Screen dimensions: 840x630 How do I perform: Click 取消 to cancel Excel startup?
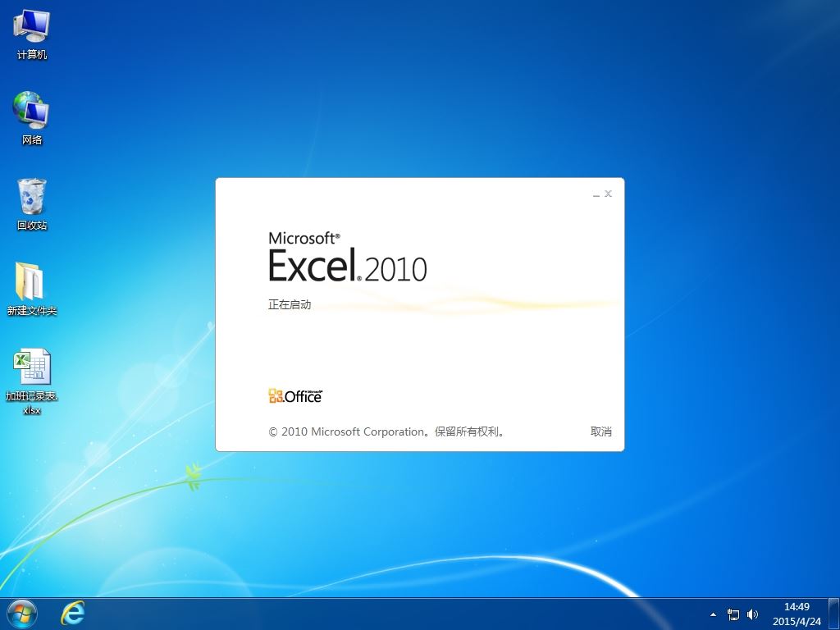(600, 431)
